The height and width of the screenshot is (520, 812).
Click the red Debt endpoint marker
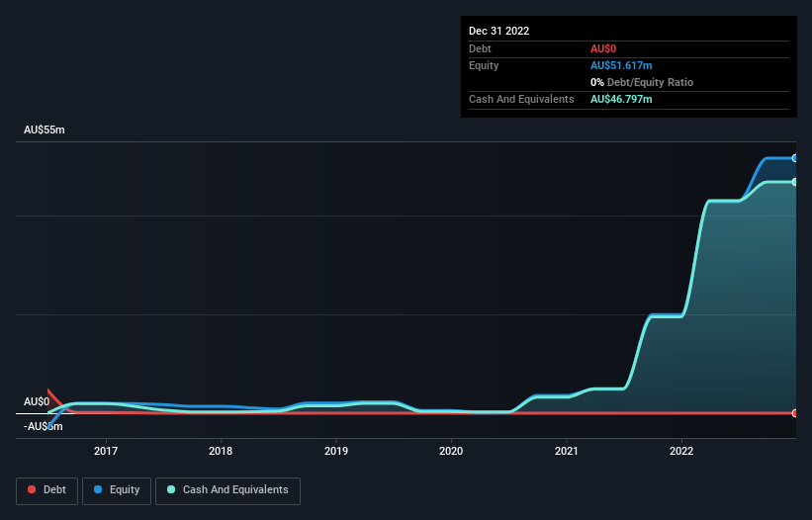795,413
